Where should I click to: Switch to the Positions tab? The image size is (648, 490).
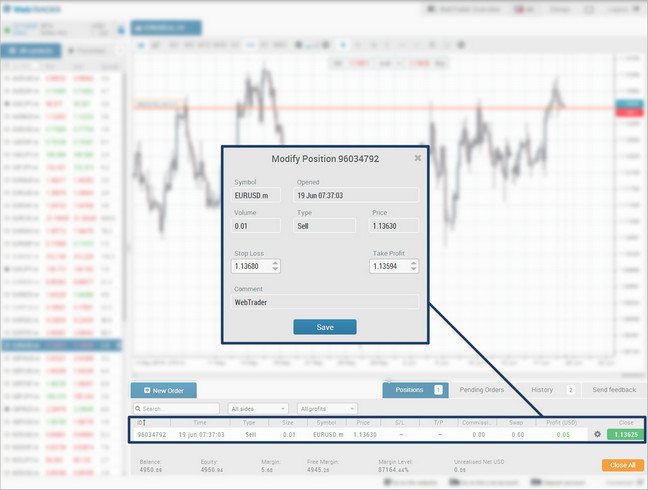(x=410, y=389)
